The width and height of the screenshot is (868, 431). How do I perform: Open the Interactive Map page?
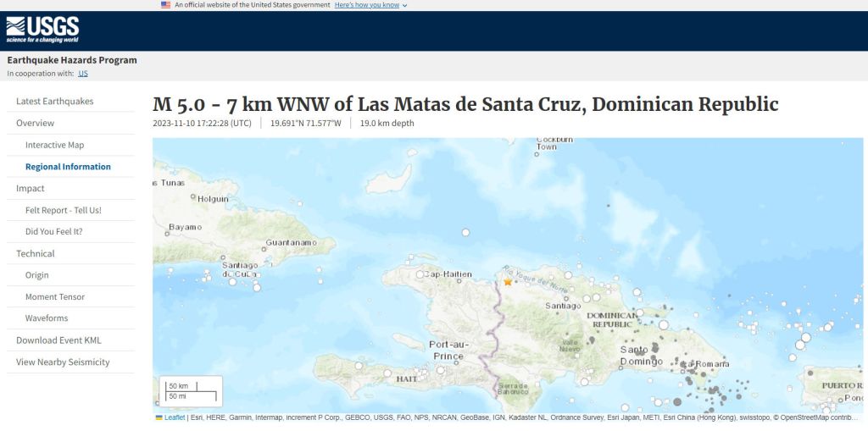click(x=54, y=145)
